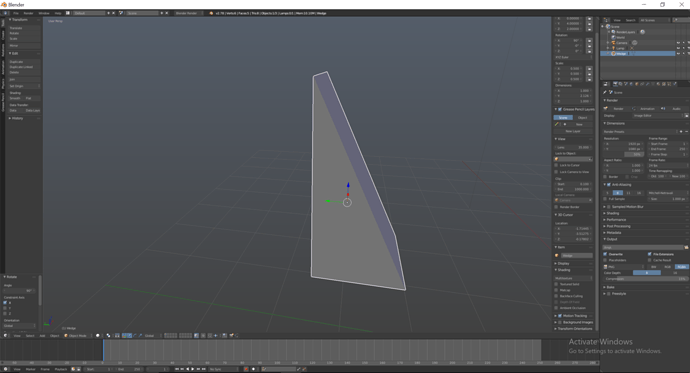Click the auto keyframe record button
The height and width of the screenshot is (373, 690).
(246, 369)
